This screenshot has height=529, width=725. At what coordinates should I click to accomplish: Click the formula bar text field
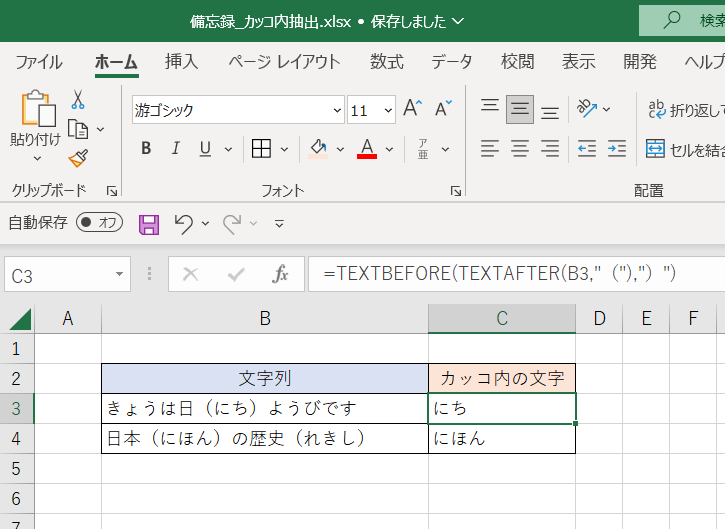[x=516, y=274]
